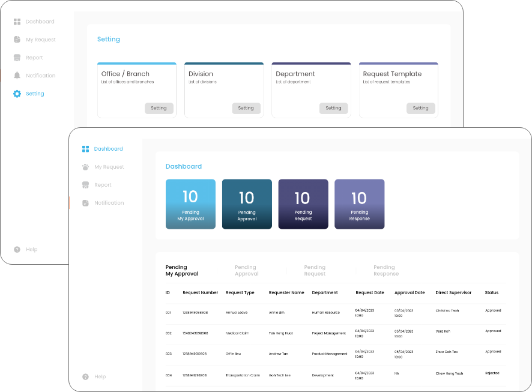The image size is (532, 392).
Task: Click the paw icon next to My Request
Action: point(85,167)
